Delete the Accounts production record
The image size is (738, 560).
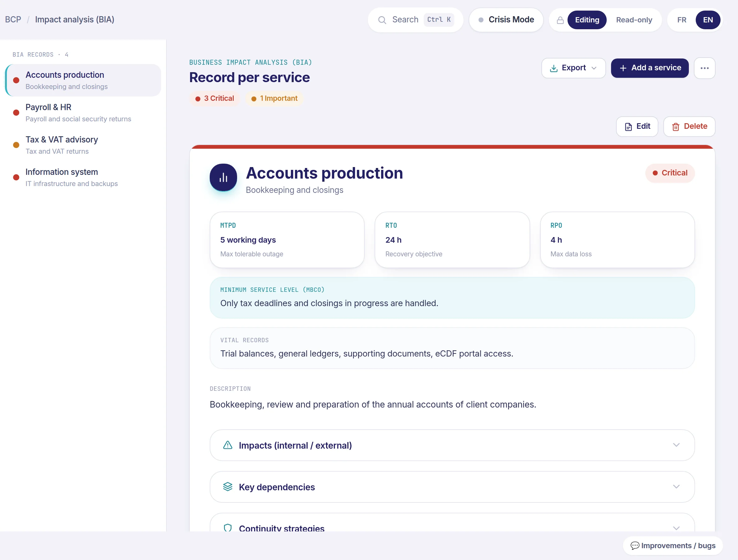689,127
